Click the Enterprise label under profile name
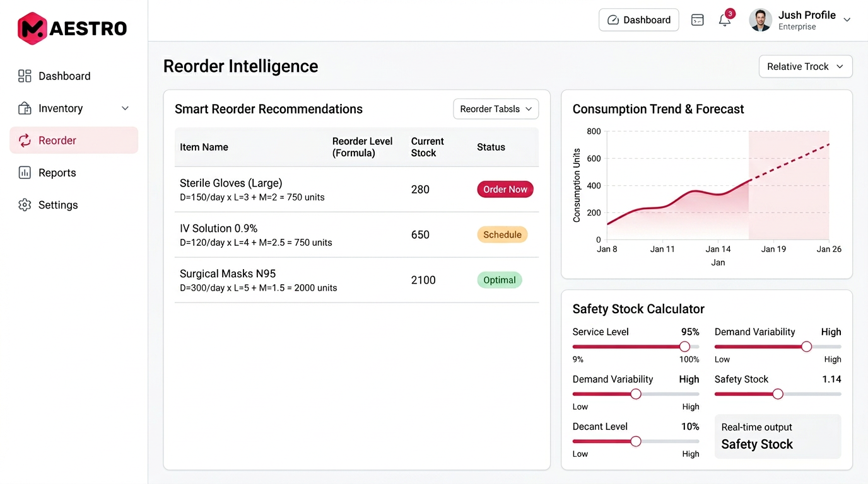Image resolution: width=868 pixels, height=484 pixels. click(x=797, y=27)
